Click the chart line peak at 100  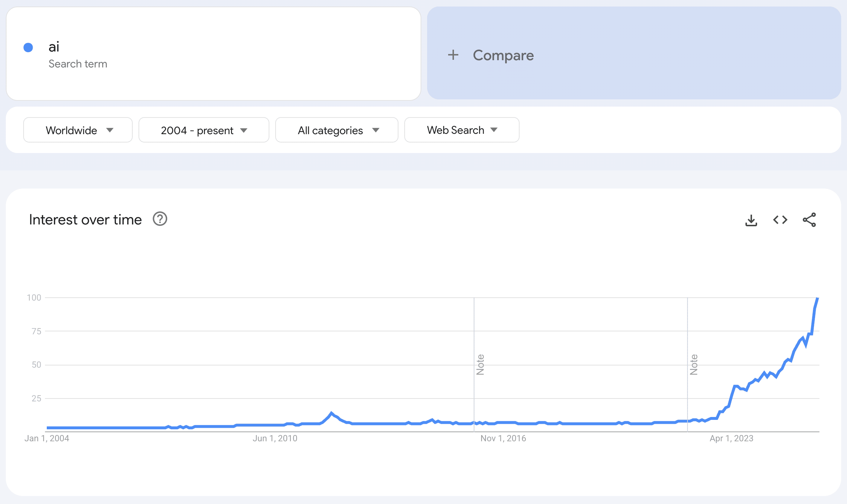(817, 298)
